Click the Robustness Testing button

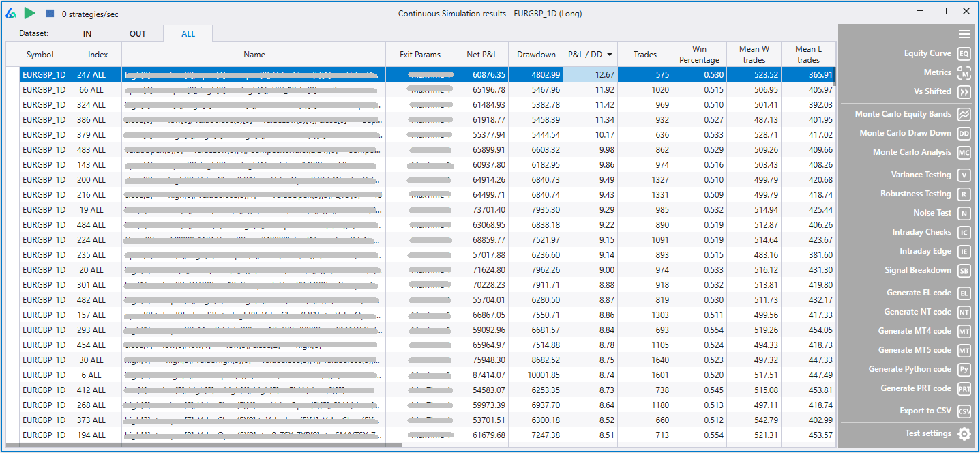pyautogui.click(x=915, y=194)
